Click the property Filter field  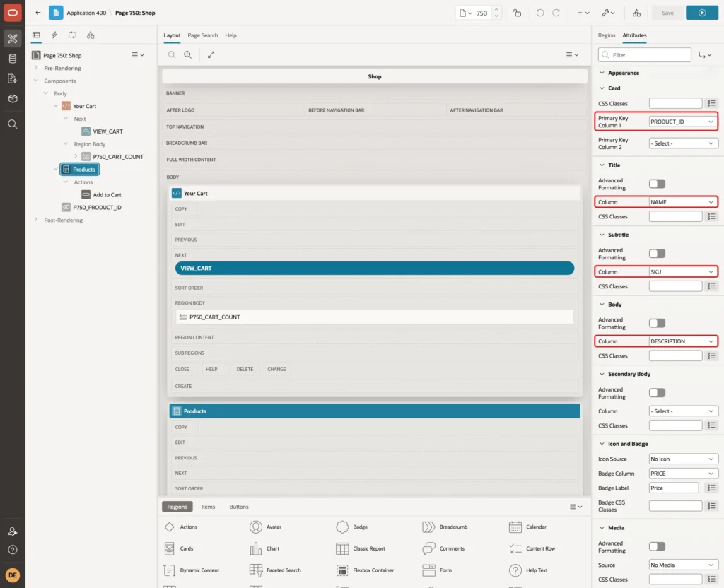[645, 55]
